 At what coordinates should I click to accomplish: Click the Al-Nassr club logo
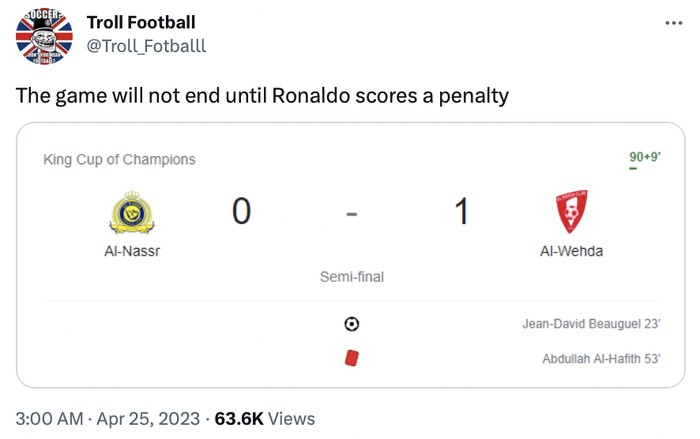(x=131, y=213)
